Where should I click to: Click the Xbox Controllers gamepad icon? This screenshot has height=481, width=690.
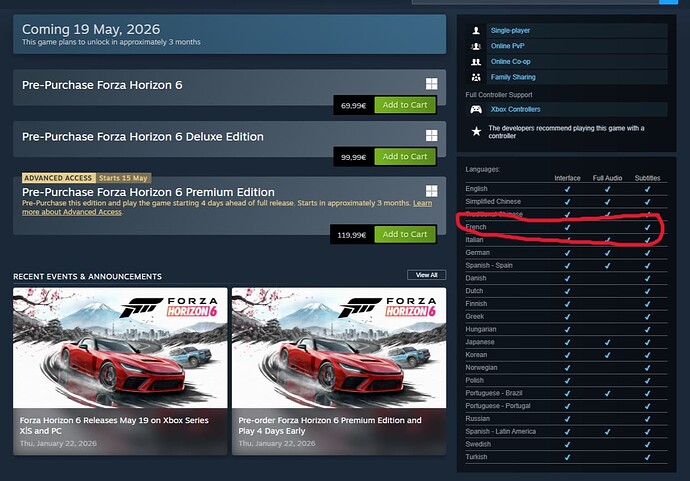point(476,110)
